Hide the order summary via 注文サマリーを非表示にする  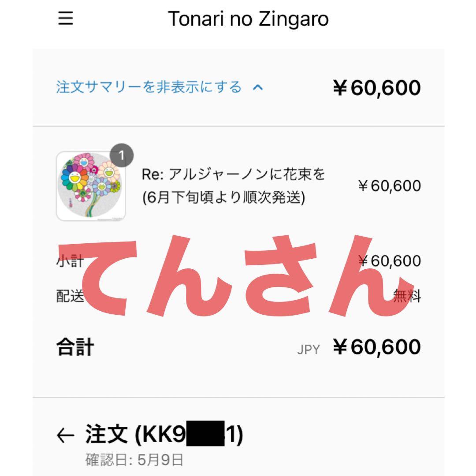[x=149, y=87]
